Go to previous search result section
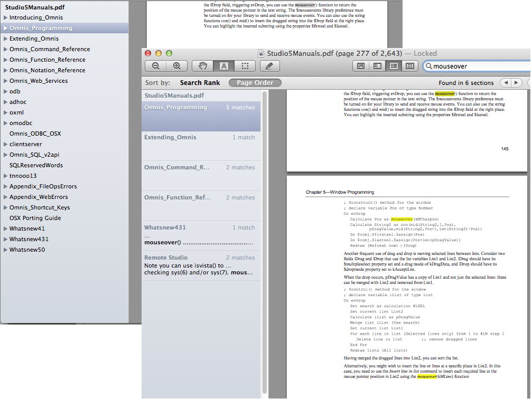532x399 pixels. point(506,83)
